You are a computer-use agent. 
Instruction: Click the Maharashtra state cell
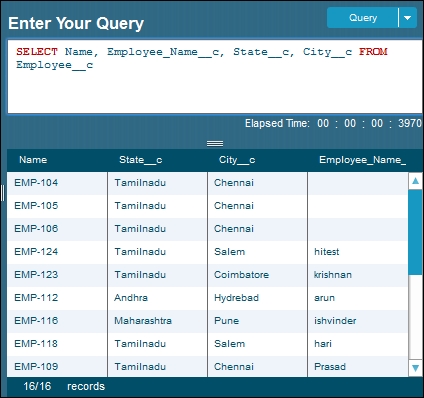(x=157, y=321)
